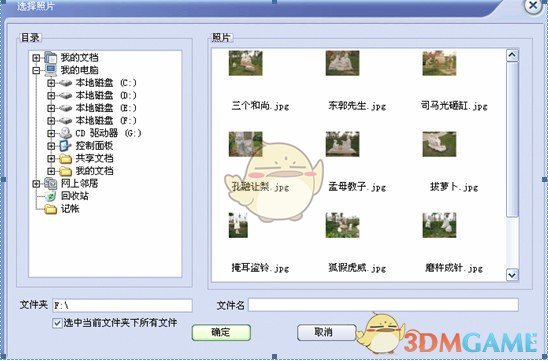
Task: Select the 拔萝卜.jpg thumbnail
Action: coord(439,144)
